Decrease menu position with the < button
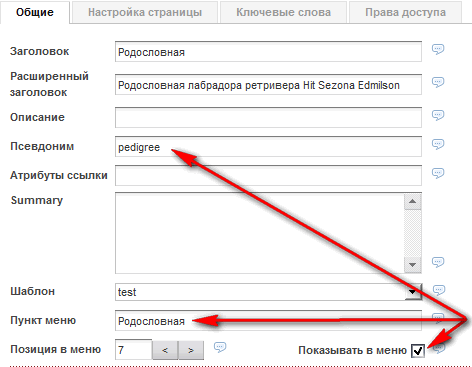 (165, 350)
